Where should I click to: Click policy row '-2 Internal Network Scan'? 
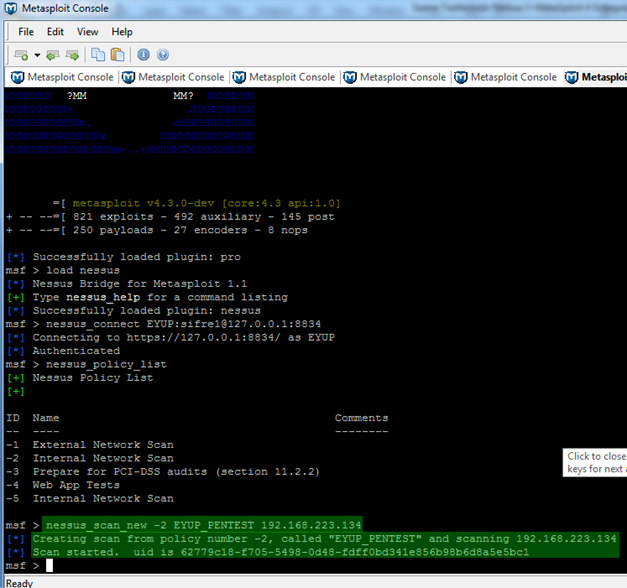[90, 458]
